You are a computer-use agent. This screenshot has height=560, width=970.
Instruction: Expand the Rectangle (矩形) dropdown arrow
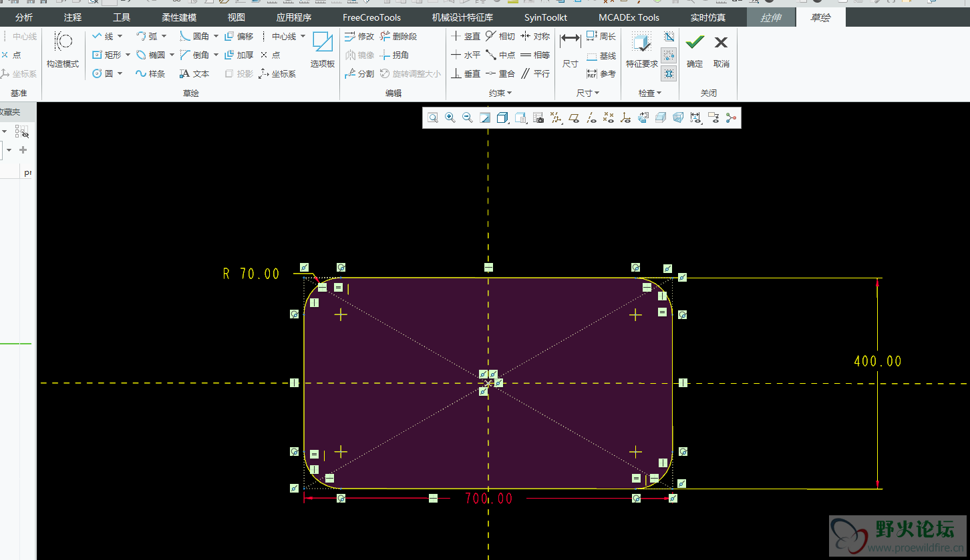point(128,55)
